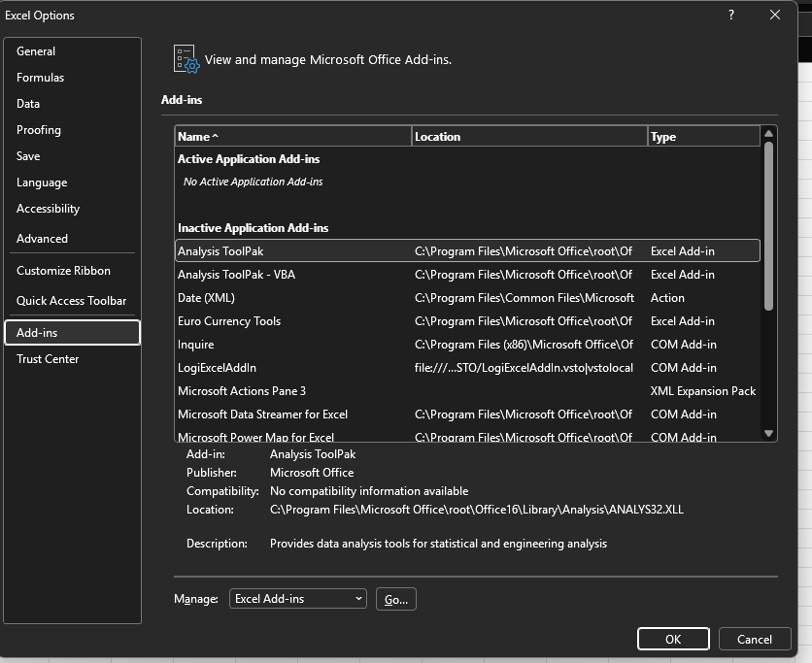Select Microsoft Data Streamer for Excel row
Screen dimensions: 812x663
tap(467, 414)
